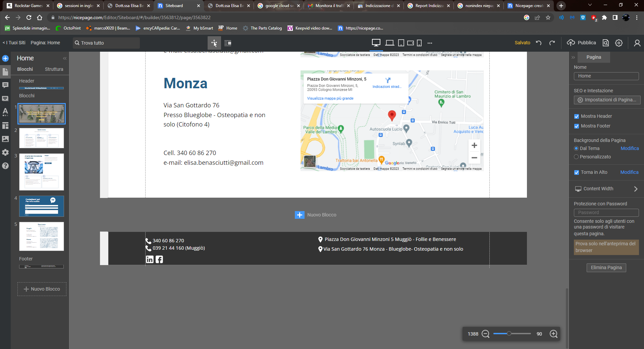
Task: Open the user account icon
Action: click(x=637, y=43)
